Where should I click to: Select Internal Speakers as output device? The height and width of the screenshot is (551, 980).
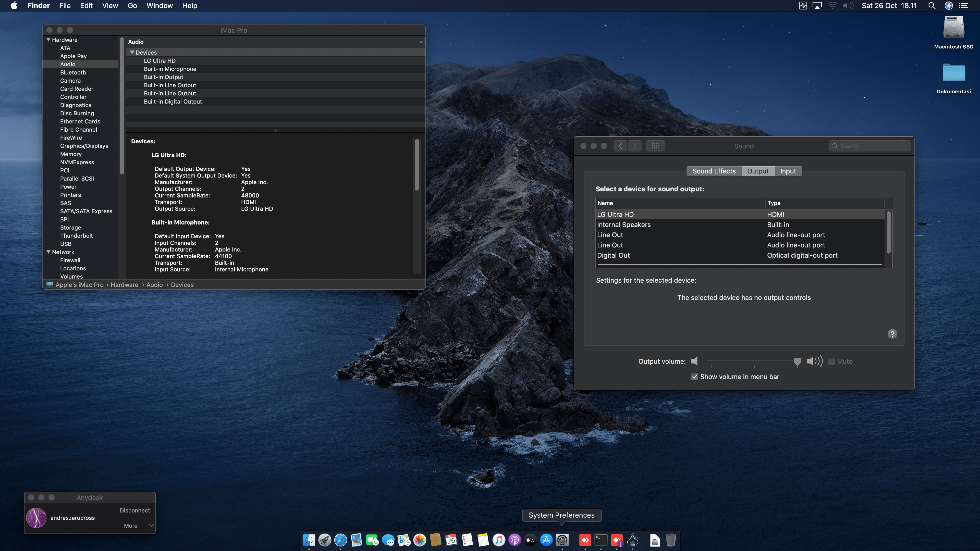pos(740,225)
